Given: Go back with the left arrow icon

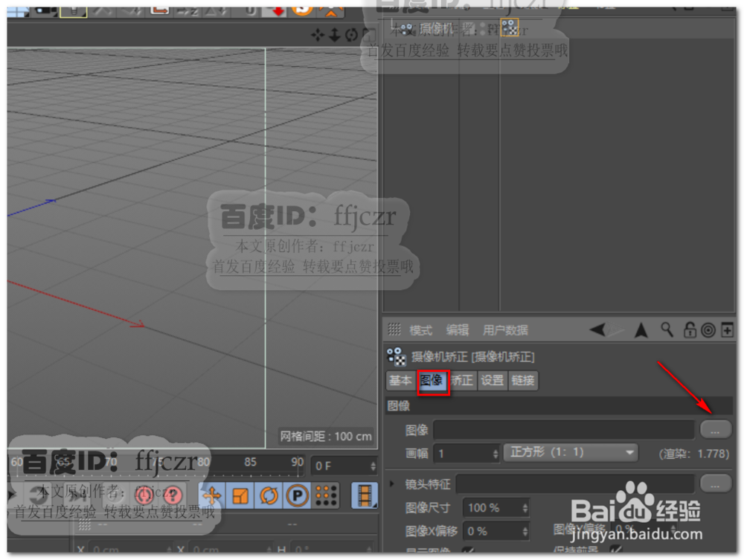Looking at the screenshot, I should click(x=597, y=329).
